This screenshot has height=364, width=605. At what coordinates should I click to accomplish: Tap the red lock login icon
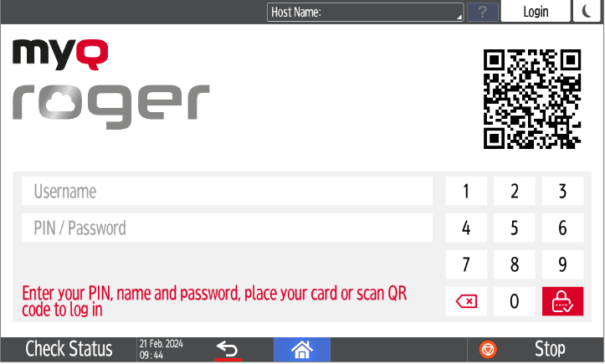click(x=562, y=301)
